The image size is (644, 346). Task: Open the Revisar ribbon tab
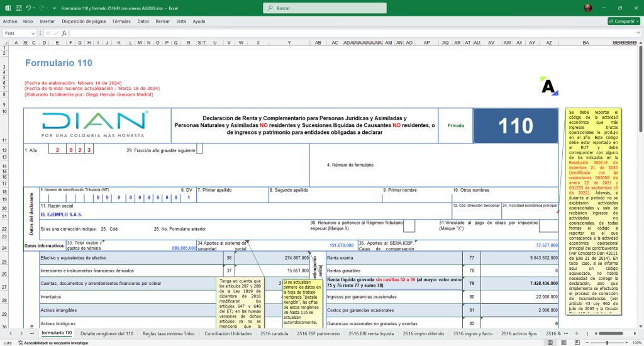click(x=163, y=21)
